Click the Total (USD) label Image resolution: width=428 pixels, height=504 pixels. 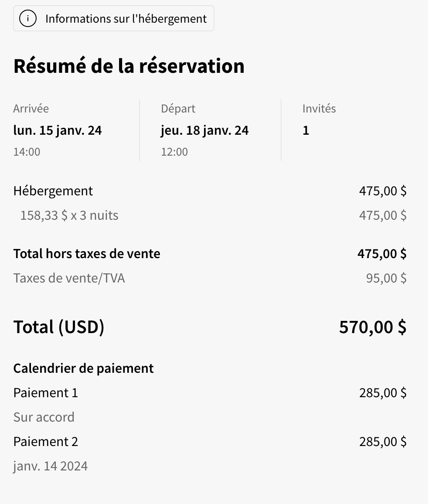[59, 327]
